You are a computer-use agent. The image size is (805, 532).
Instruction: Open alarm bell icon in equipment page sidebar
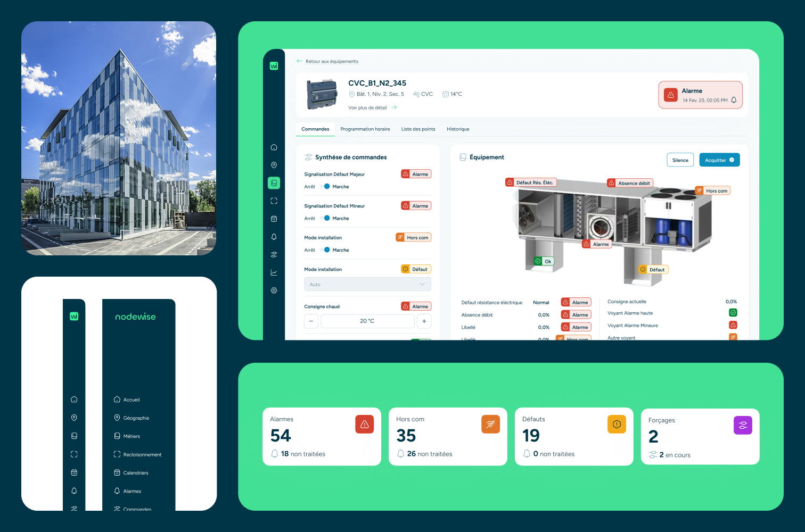274,237
